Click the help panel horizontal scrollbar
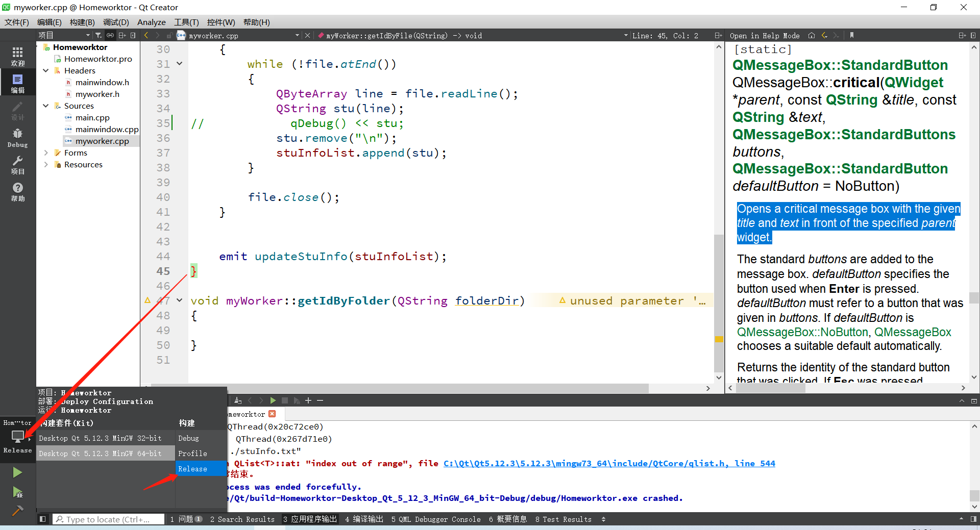This screenshot has height=530, width=980. click(x=771, y=388)
